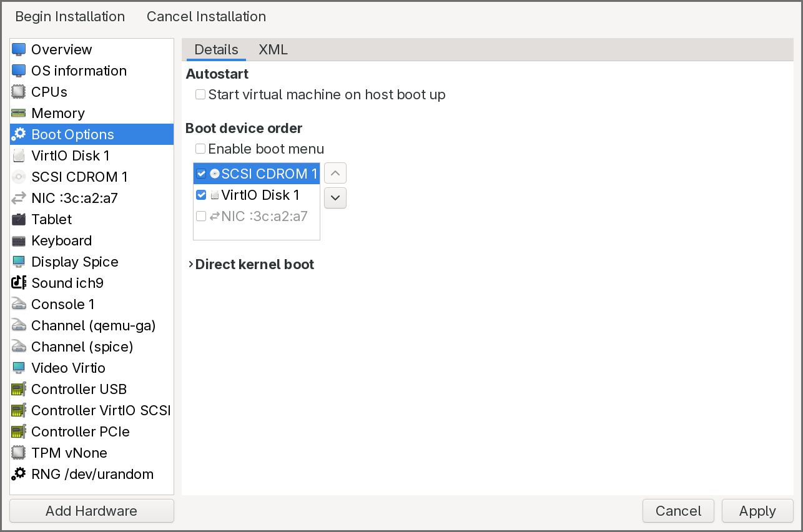The height and width of the screenshot is (532, 803).
Task: Enable Start virtual machine on host boot up
Action: coord(200,95)
